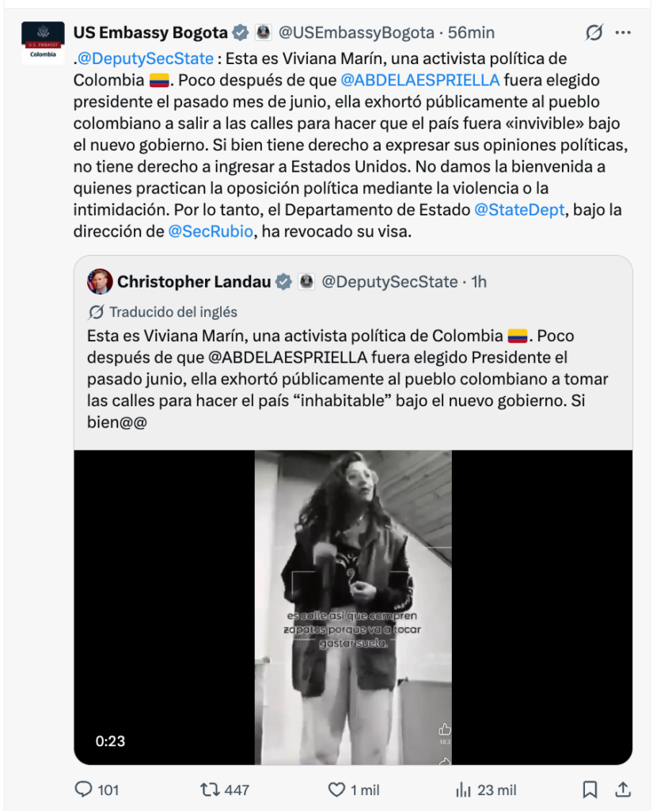The image size is (672, 811).
Task: Open Christopher Landau's profile picture
Action: point(100,282)
